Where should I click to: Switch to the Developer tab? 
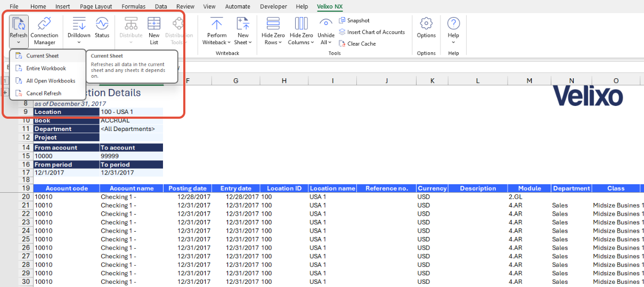(273, 6)
